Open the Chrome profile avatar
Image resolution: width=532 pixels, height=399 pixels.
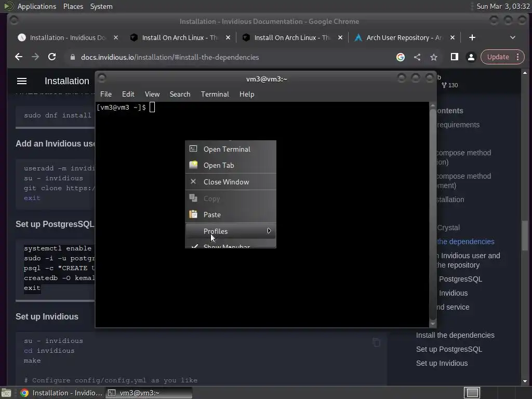click(x=471, y=57)
